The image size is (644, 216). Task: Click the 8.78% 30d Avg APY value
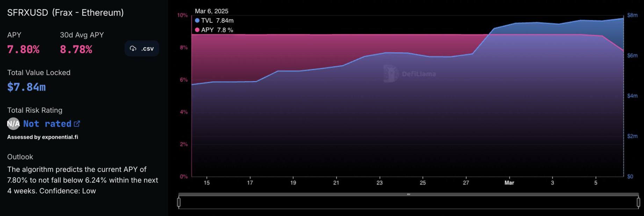(76, 49)
